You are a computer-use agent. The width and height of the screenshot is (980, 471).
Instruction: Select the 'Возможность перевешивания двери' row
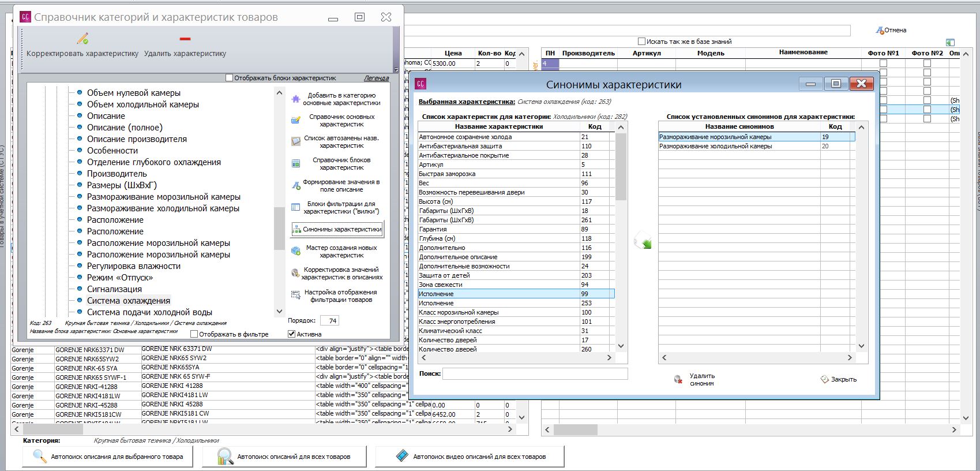(x=516, y=192)
